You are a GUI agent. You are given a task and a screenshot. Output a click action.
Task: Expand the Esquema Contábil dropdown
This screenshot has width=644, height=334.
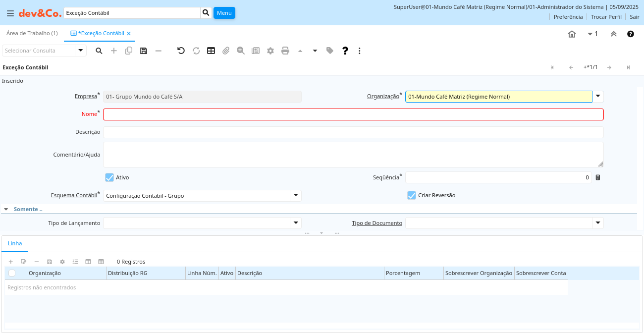(296, 195)
